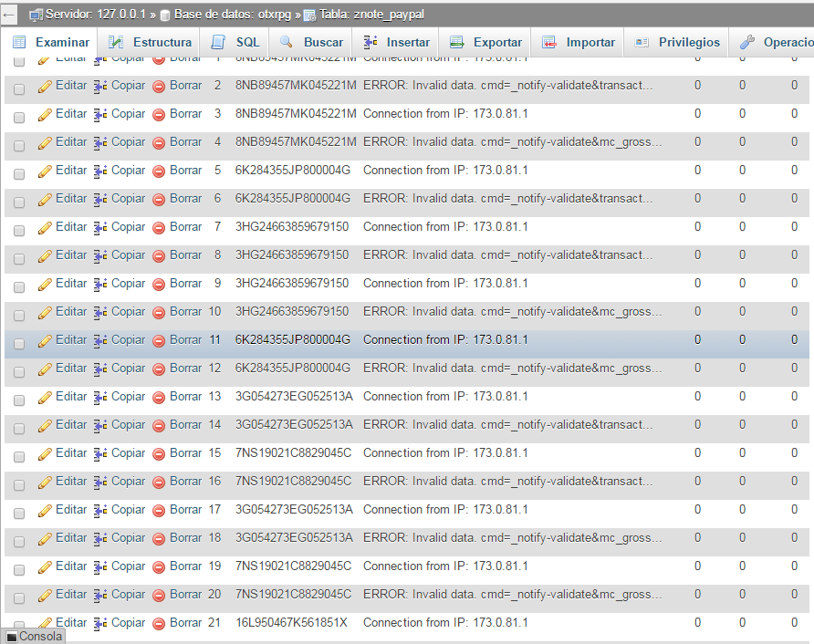Screen dimensions: 814x644
Task: Click Editar link for row 5
Action: [x=71, y=171]
